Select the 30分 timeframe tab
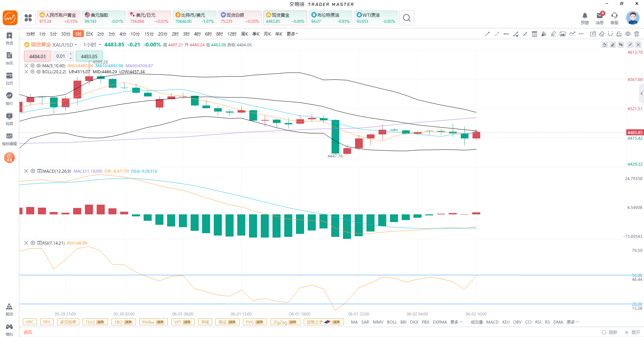The height and width of the screenshot is (337, 644). (66, 34)
